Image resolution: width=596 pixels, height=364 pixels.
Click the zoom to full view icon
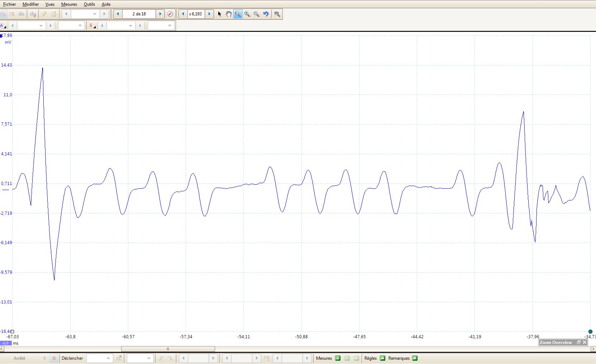click(277, 14)
